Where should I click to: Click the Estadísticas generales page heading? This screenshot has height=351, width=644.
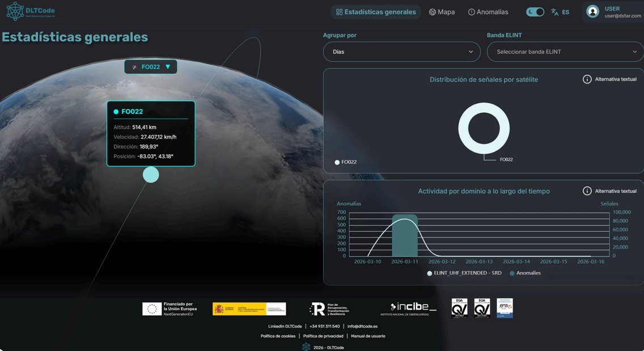pos(75,37)
